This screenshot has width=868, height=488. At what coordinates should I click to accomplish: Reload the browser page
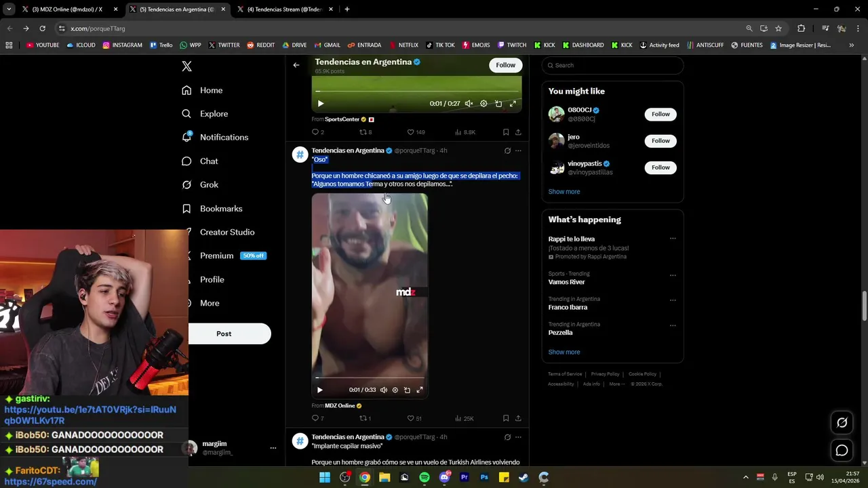click(42, 28)
